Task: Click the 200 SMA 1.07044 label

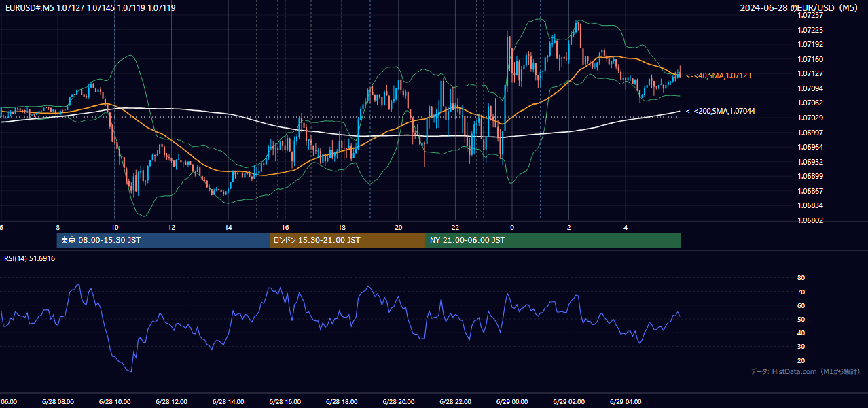Action: [x=721, y=111]
